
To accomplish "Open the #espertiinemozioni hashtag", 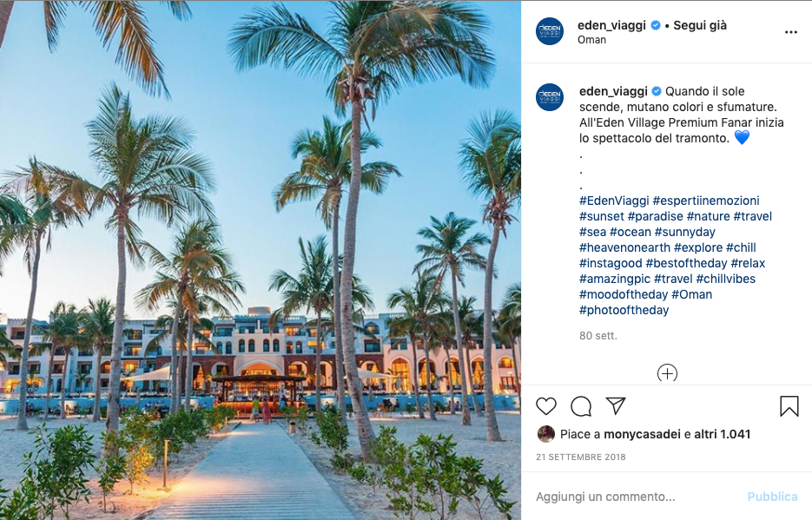I will click(x=706, y=201).
